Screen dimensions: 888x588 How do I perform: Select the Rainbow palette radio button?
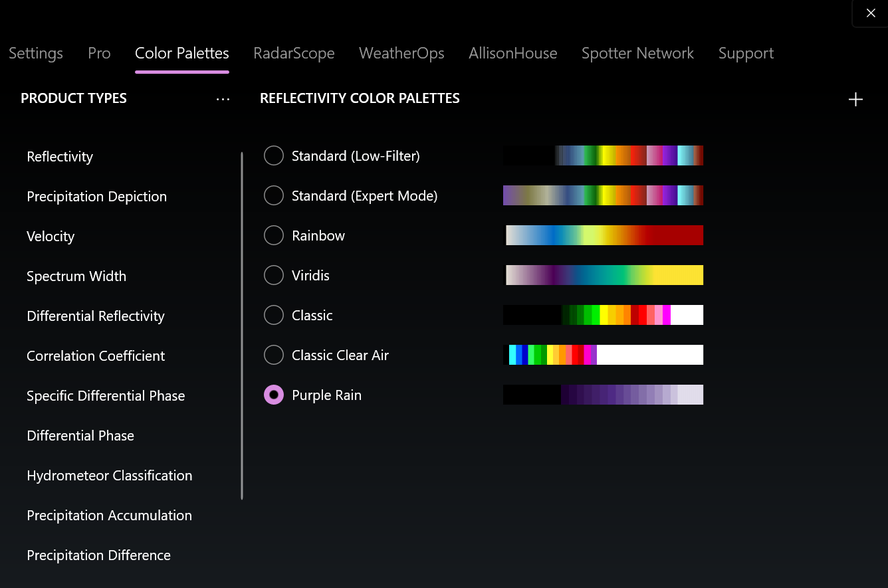274,236
